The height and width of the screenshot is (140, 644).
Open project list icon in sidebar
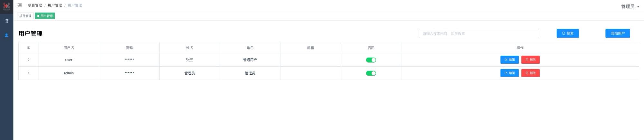pyautogui.click(x=6, y=21)
